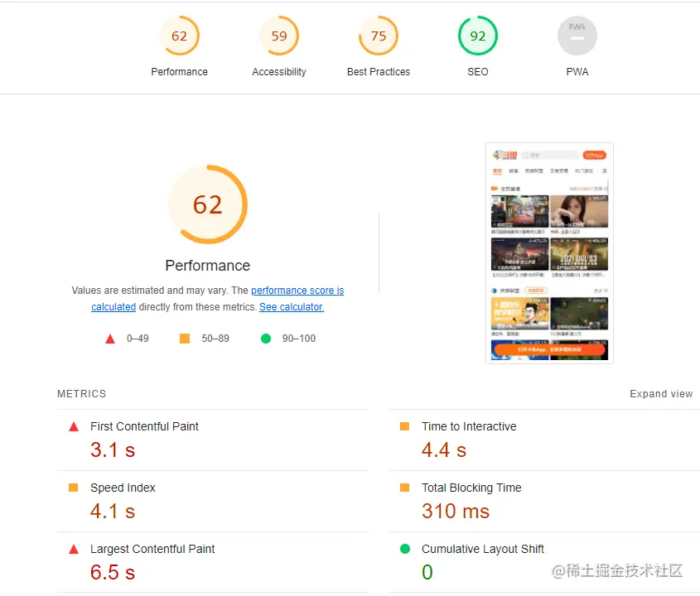Click the 6.5 s metric value
700x596 pixels.
pos(113,572)
